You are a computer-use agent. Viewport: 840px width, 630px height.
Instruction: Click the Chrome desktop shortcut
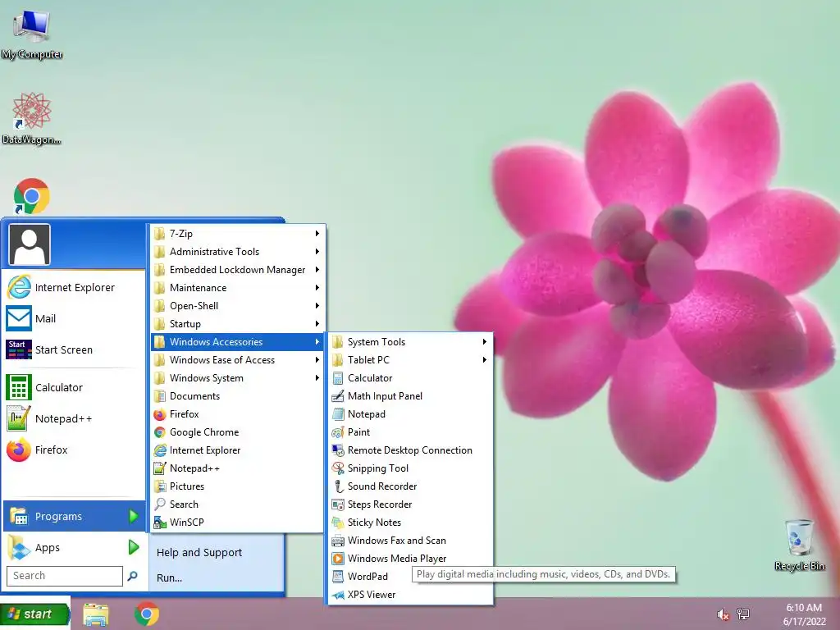(32, 196)
